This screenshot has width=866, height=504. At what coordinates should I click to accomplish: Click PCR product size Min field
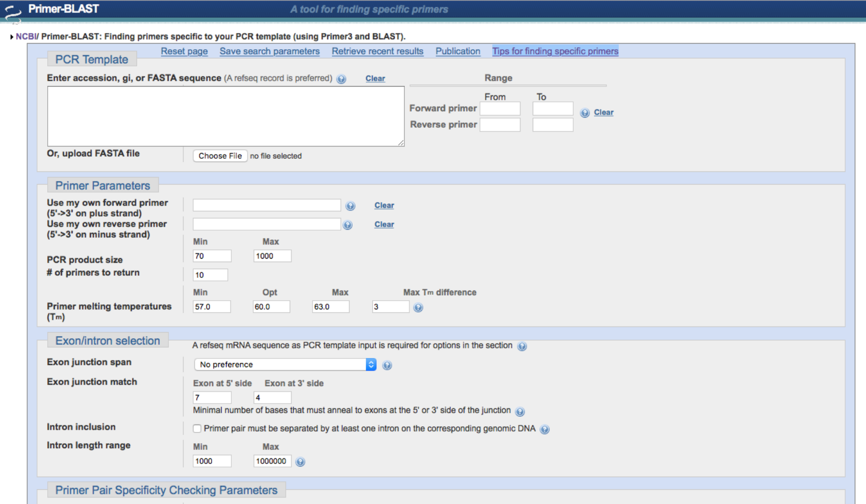click(x=212, y=256)
